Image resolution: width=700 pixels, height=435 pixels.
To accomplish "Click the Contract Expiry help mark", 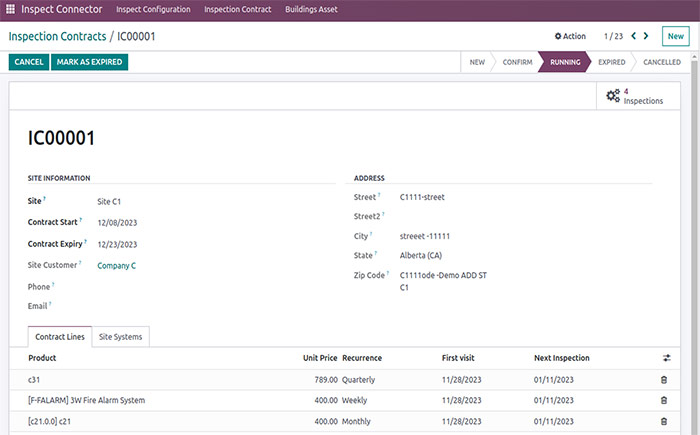I will (x=85, y=242).
